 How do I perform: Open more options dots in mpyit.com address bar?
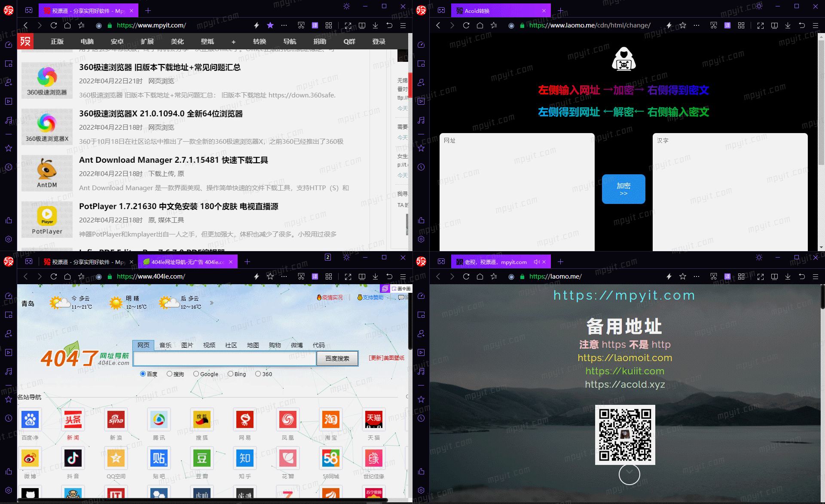coord(284,25)
